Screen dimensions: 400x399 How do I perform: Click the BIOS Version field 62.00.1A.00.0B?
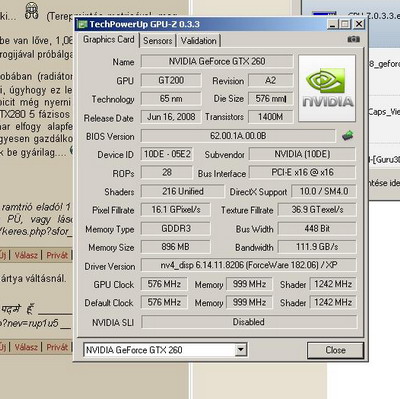pos(238,136)
